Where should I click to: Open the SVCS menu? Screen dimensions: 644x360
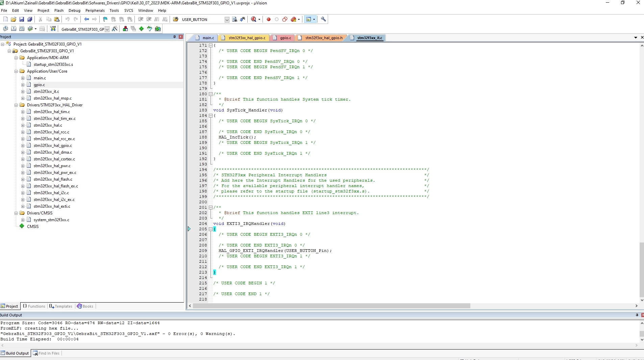click(x=129, y=10)
